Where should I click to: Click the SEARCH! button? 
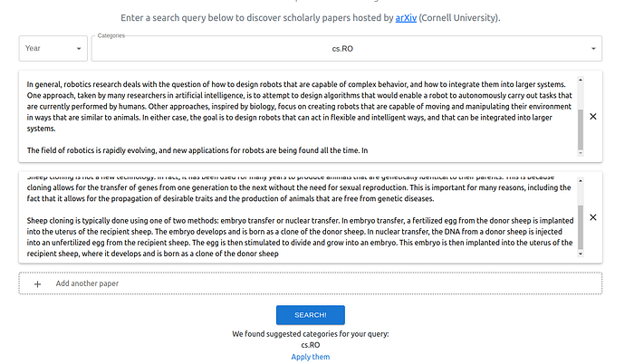pos(310,315)
